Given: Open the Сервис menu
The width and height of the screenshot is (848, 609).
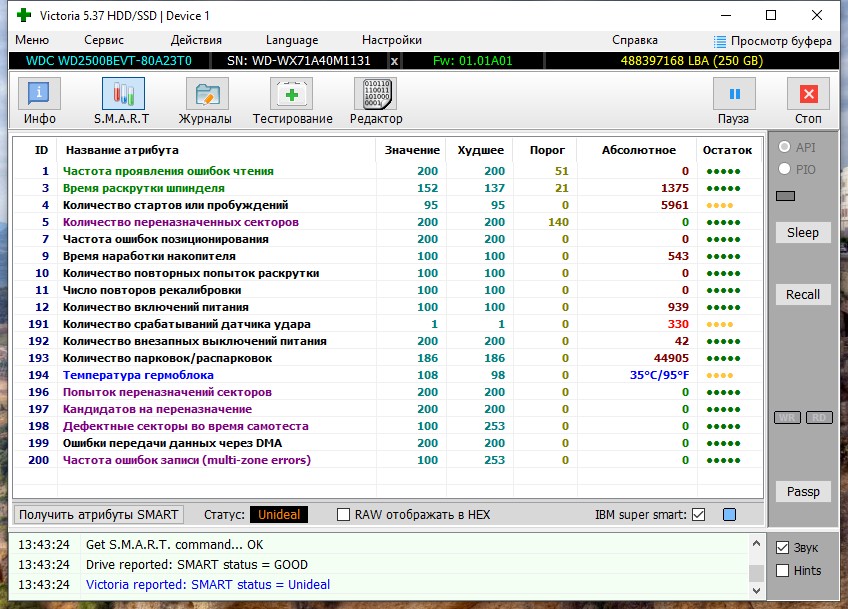Looking at the screenshot, I should point(104,40).
